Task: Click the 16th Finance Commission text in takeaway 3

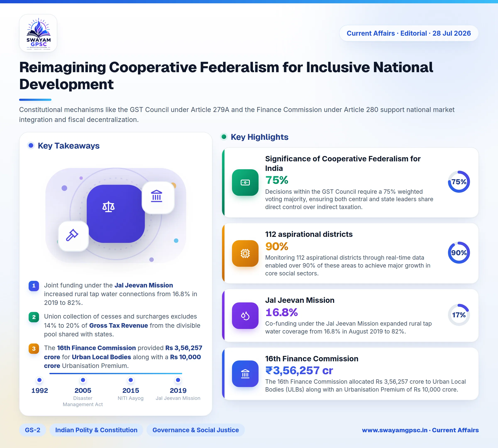Action: click(96, 348)
